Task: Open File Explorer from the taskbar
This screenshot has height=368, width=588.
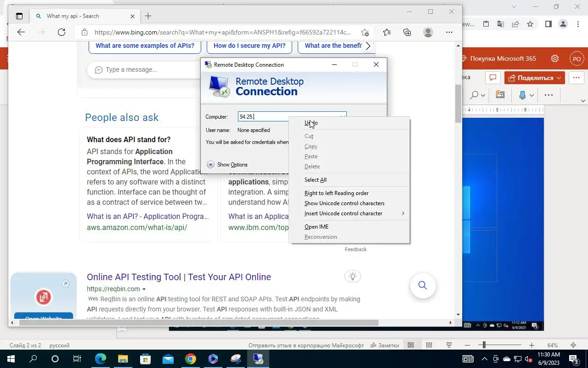Action: (123, 359)
